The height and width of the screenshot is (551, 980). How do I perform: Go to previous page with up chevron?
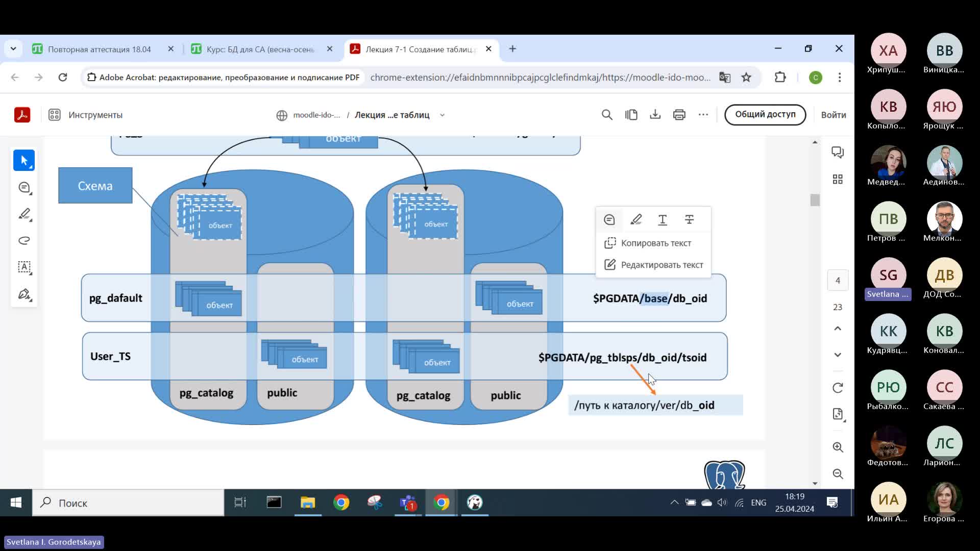click(838, 329)
